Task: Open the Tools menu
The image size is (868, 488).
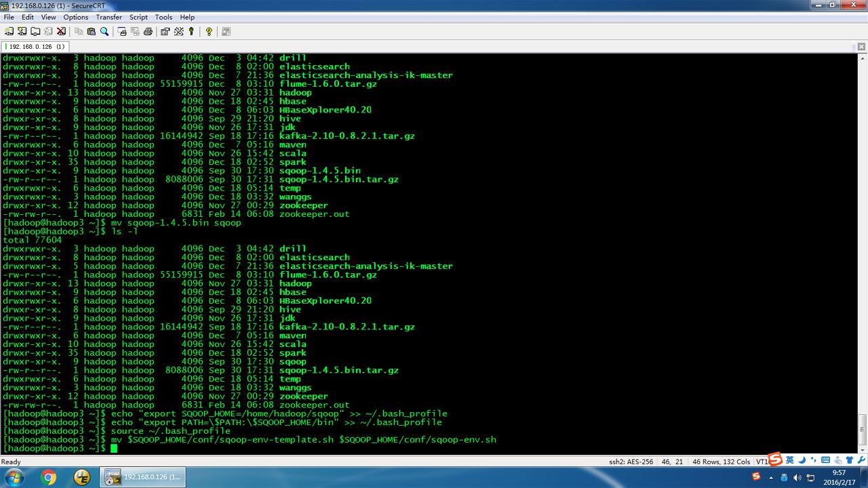Action: [x=164, y=17]
